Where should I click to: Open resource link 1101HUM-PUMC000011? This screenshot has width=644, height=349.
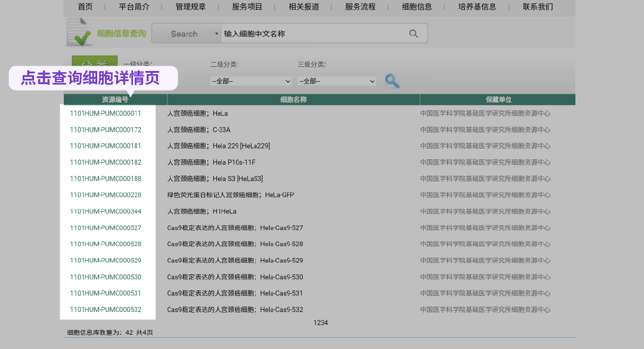106,113
